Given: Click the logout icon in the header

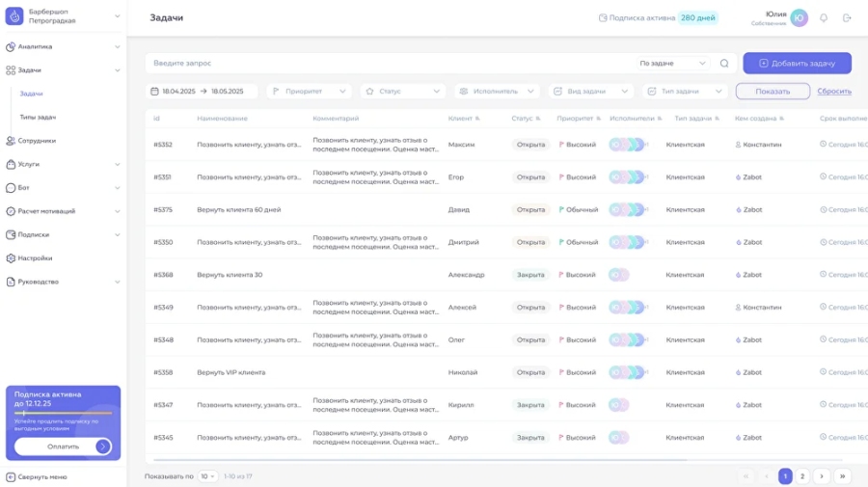Looking at the screenshot, I should pyautogui.click(x=847, y=17).
